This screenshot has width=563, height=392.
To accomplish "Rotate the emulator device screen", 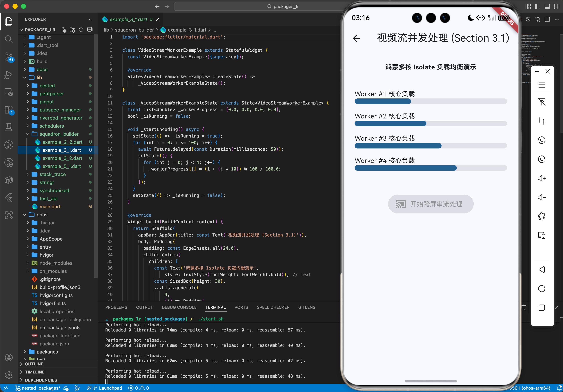I will click(542, 216).
